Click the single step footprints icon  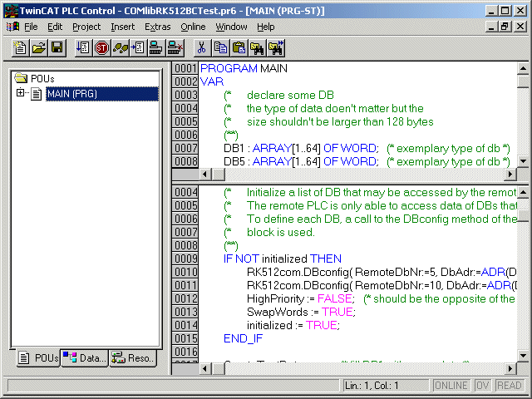(x=120, y=47)
